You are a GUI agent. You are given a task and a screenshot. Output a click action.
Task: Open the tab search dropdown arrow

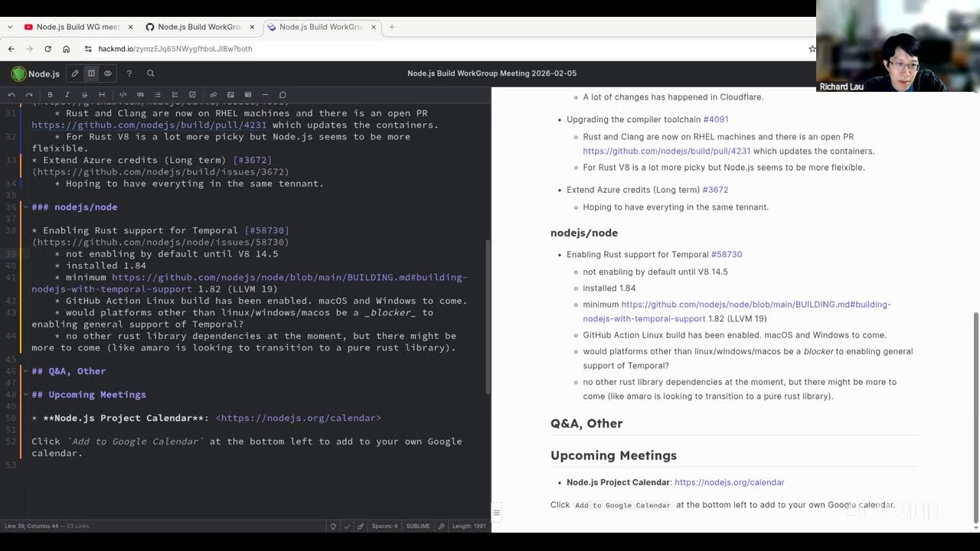[10, 27]
